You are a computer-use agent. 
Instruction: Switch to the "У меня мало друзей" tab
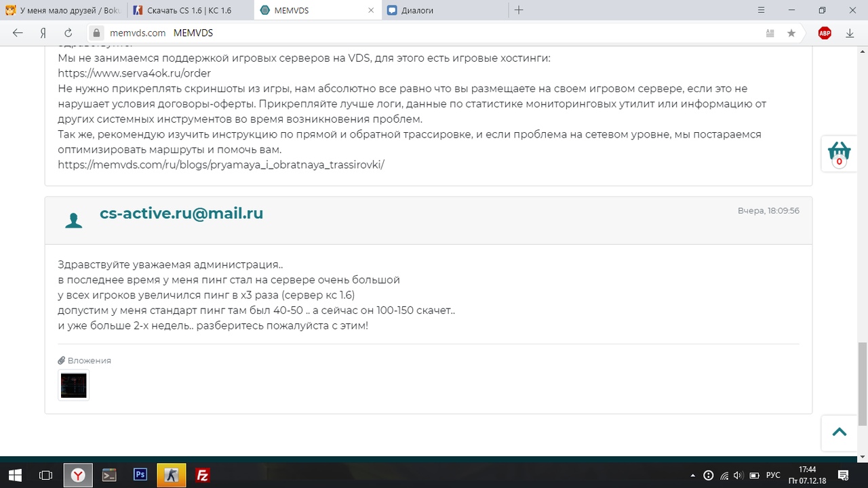click(x=64, y=10)
